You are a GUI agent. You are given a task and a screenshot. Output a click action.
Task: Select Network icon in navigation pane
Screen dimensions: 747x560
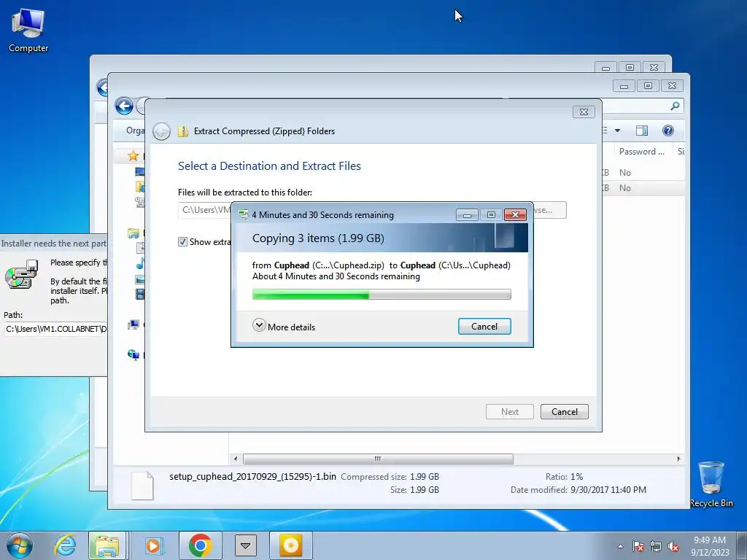click(x=133, y=355)
